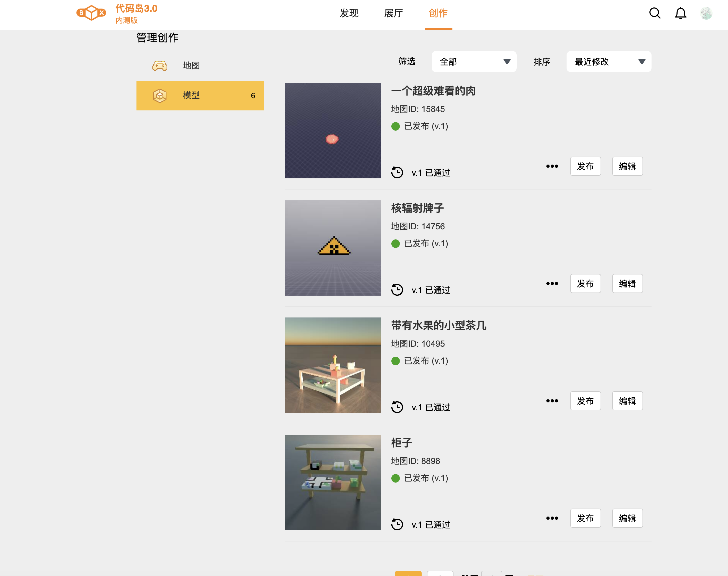Click 编辑 for 核辐射牌子
728x576 pixels.
[x=627, y=283]
